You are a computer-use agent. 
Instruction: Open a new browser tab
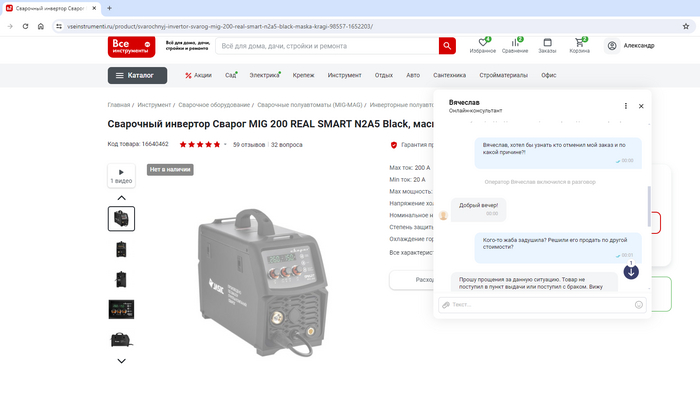click(109, 8)
